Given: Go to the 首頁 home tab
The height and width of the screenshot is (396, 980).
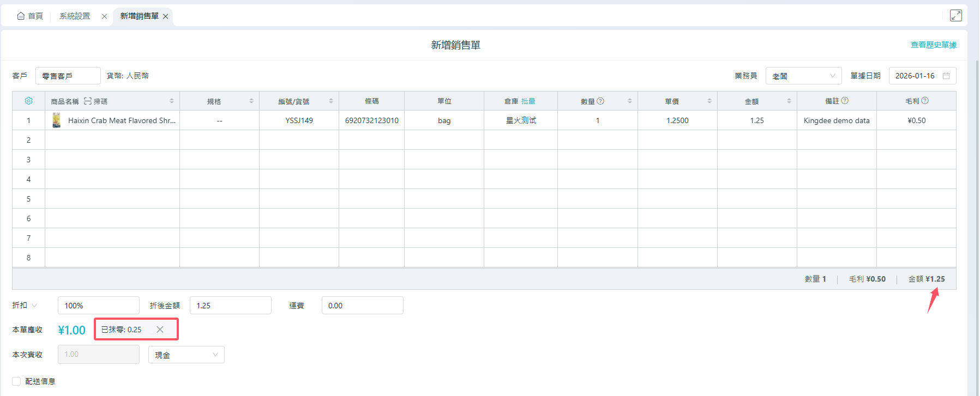Looking at the screenshot, I should (x=31, y=16).
